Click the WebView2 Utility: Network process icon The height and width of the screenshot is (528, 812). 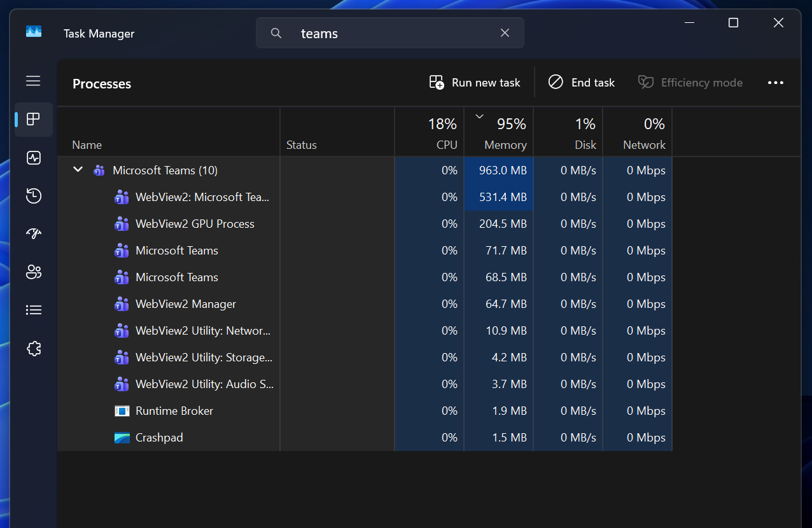point(122,331)
